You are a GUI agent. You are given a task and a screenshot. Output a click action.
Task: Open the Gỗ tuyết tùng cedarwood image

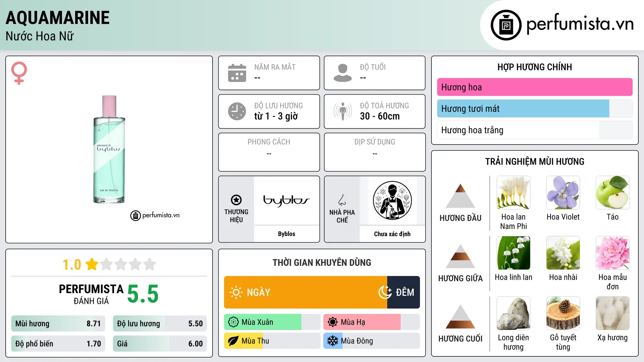(563, 313)
